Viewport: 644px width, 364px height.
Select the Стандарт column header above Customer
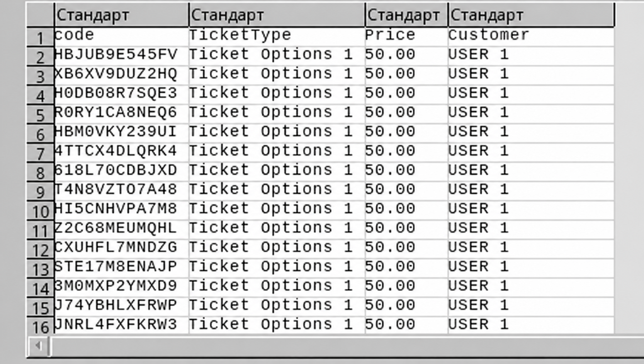tap(531, 15)
